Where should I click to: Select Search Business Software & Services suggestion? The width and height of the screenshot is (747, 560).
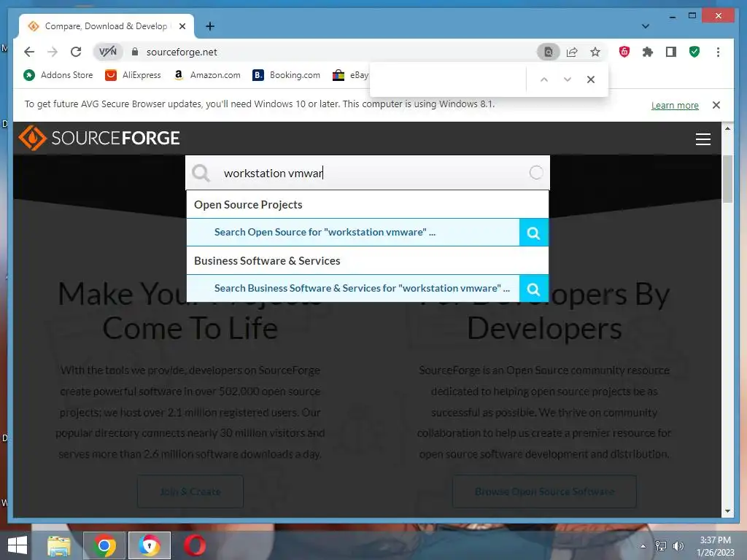click(353, 289)
